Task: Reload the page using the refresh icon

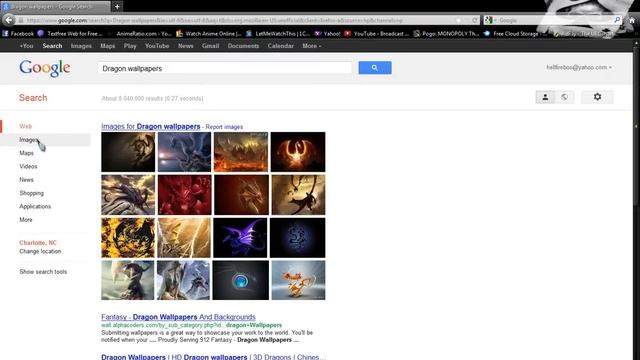Action: pos(475,20)
